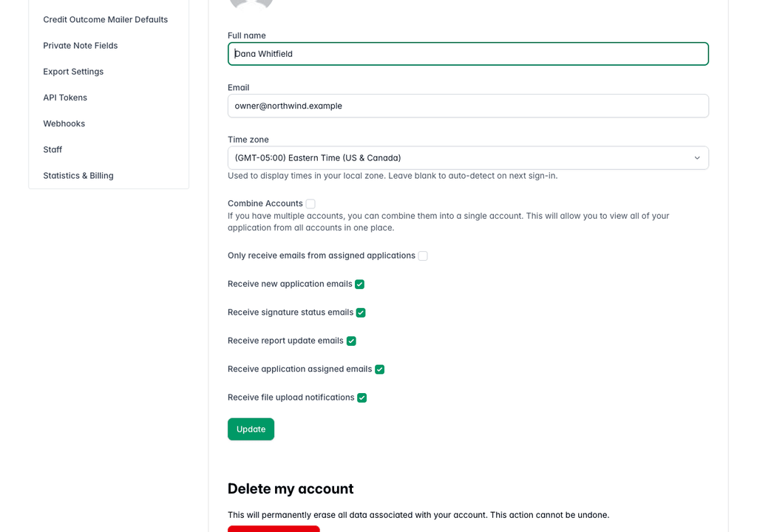Uncheck Receive file upload notifications
Image resolution: width=757 pixels, height=532 pixels.
362,398
